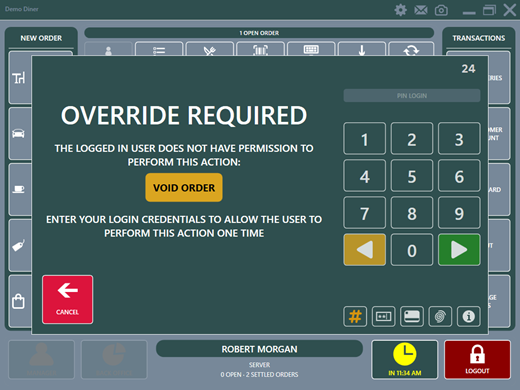The height and width of the screenshot is (390, 520).
Task: Tap keypad digit 2
Action: 412,138
